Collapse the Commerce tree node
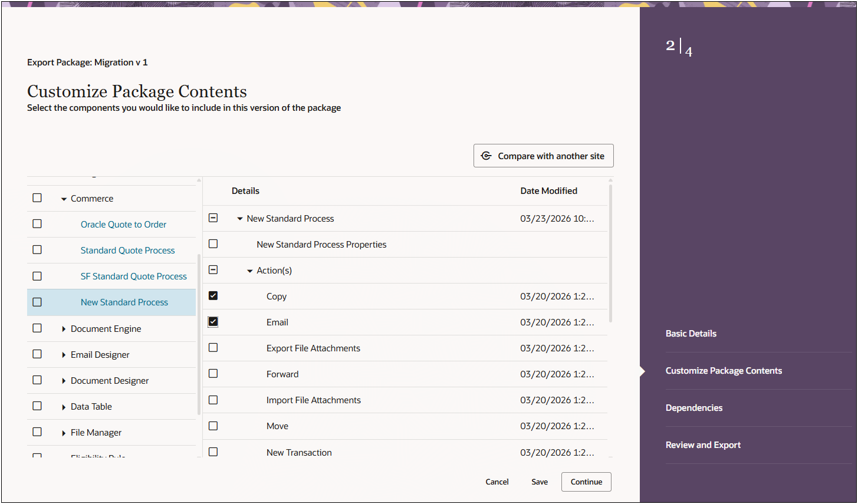This screenshot has width=858, height=504. tap(64, 199)
